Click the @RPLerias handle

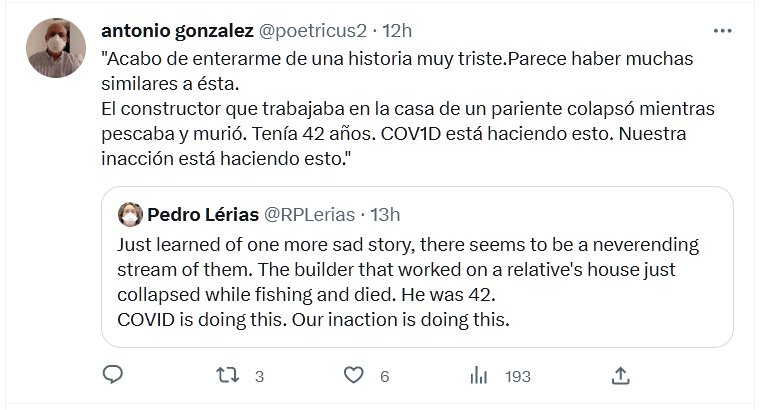click(x=306, y=213)
